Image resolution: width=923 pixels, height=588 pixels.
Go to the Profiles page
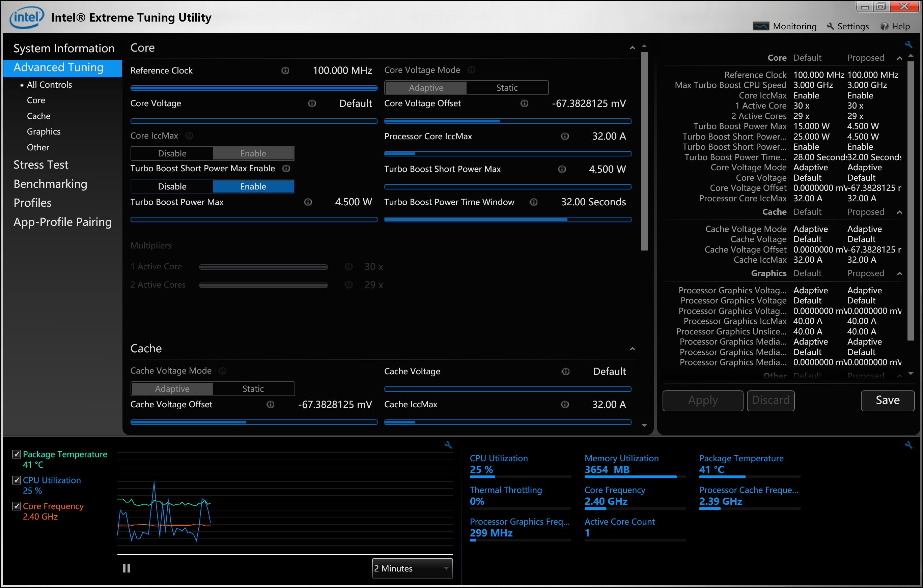[33, 203]
